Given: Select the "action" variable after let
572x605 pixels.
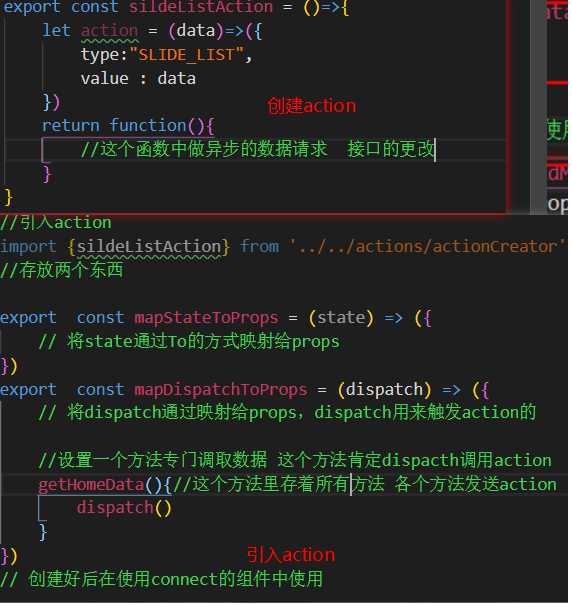Looking at the screenshot, I should 109,30.
